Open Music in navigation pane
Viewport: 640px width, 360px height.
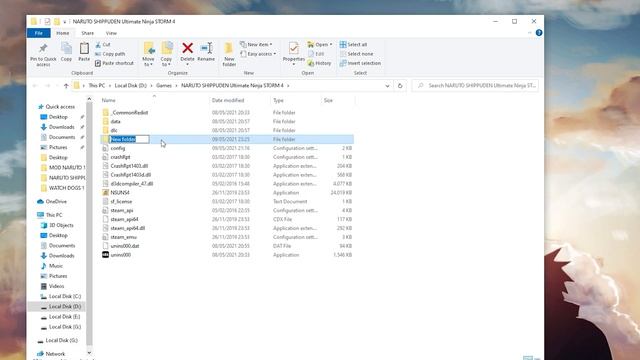[x=56, y=266]
